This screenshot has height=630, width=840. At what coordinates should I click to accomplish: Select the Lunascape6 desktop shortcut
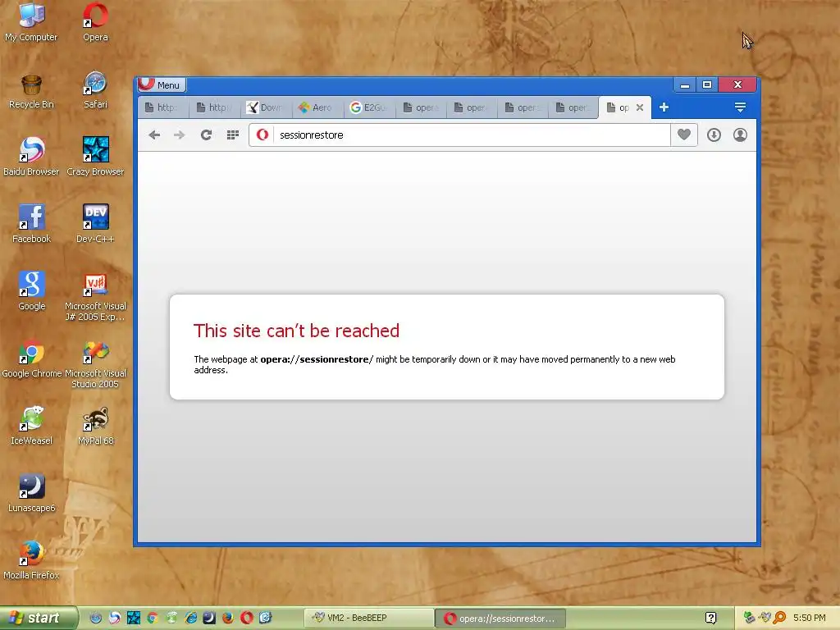[31, 493]
